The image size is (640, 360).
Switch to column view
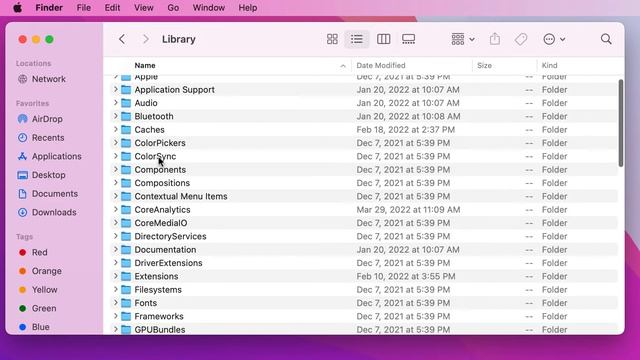point(383,39)
